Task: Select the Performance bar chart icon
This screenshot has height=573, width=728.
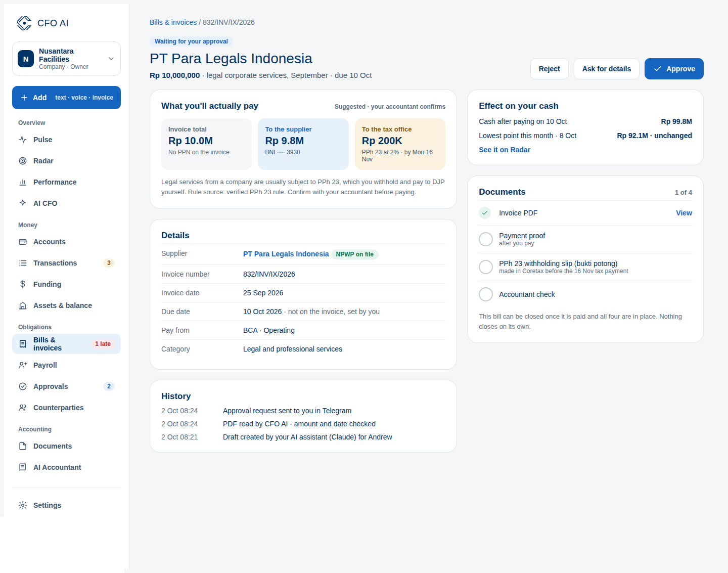Action: tap(23, 182)
